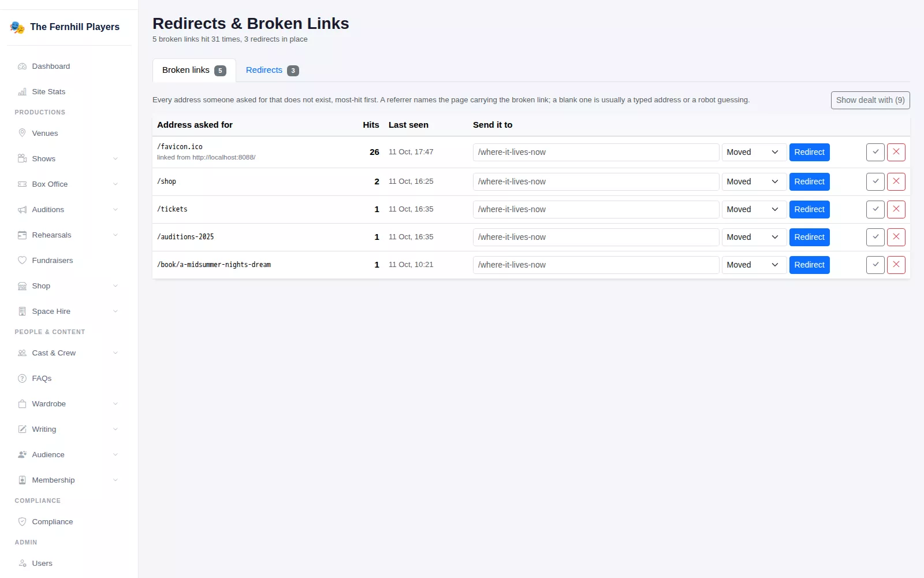
Task: Open Moved dropdown for /auditions-2025
Action: point(754,237)
